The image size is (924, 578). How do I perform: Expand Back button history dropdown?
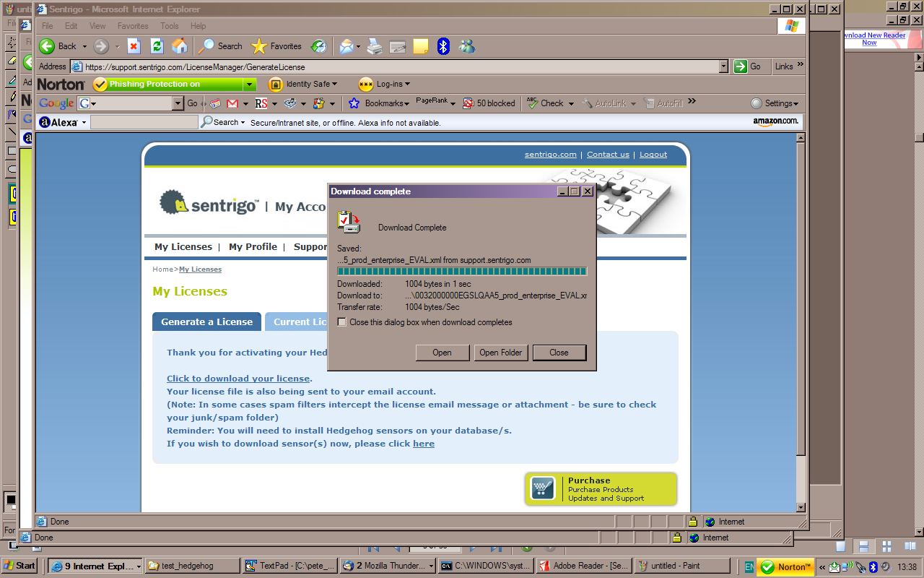(x=84, y=46)
